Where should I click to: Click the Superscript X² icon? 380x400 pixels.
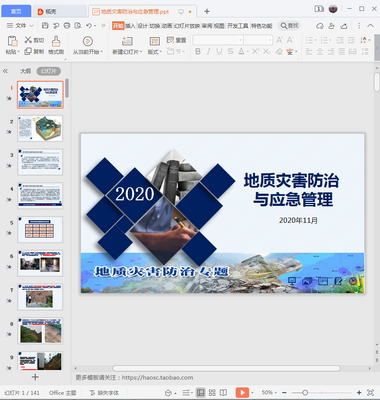click(x=256, y=52)
